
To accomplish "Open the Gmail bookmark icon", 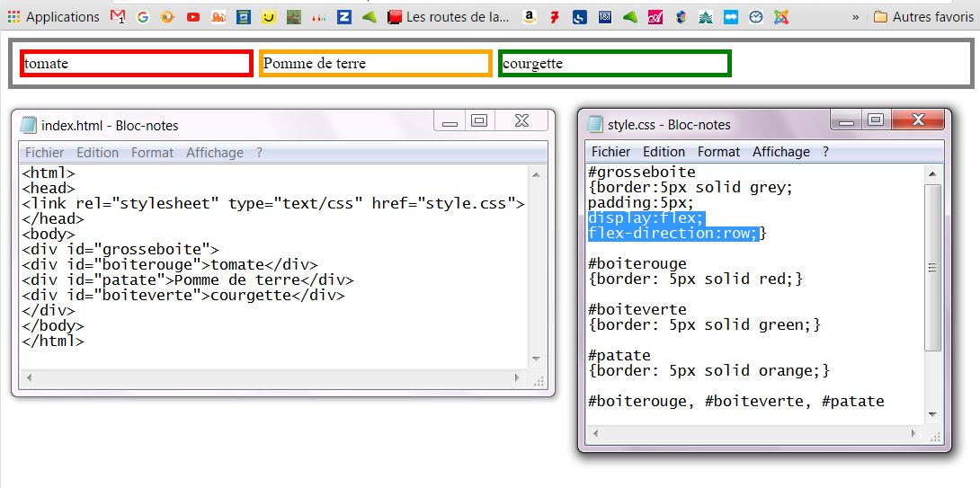I will 119,16.
